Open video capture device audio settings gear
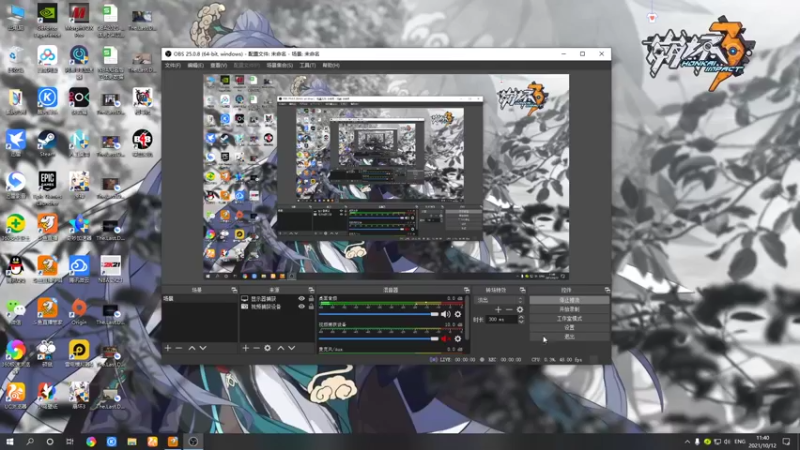The image size is (800, 450). 458,339
